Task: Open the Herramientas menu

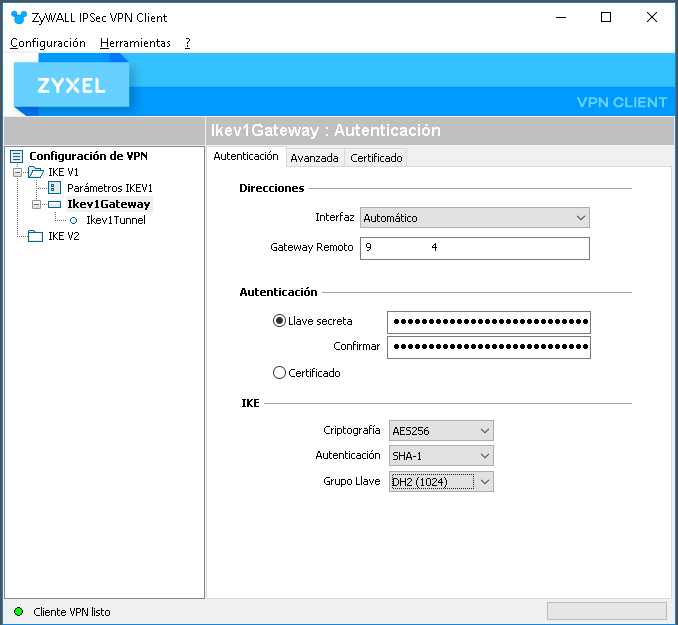Action: 135,43
